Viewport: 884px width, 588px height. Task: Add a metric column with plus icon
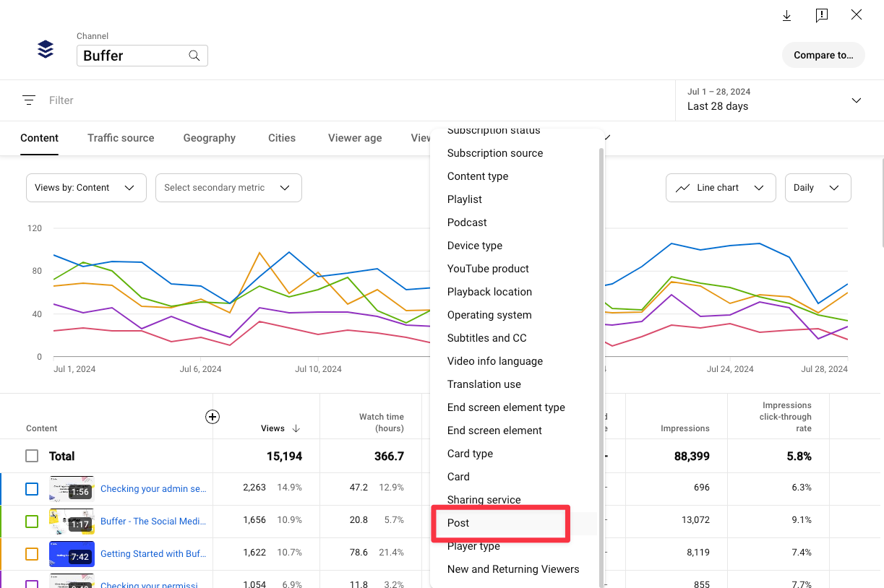(213, 417)
